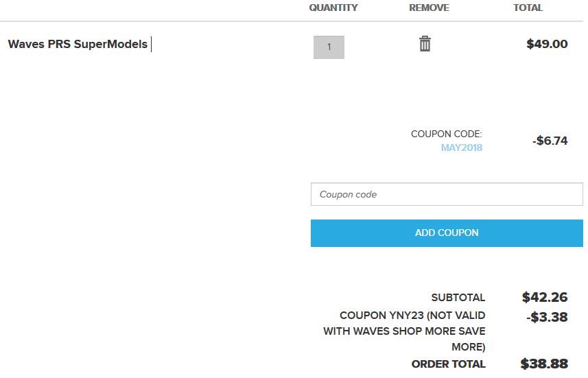Click the text cursor after SuperModels
Viewport: 588px width, 378px height.
tap(151, 45)
